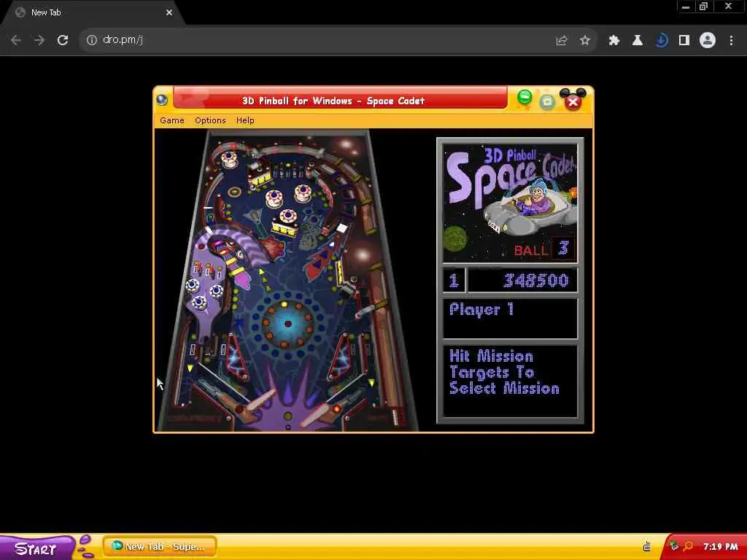
Task: Minimize Pinball with the green round button
Action: pyautogui.click(x=525, y=97)
